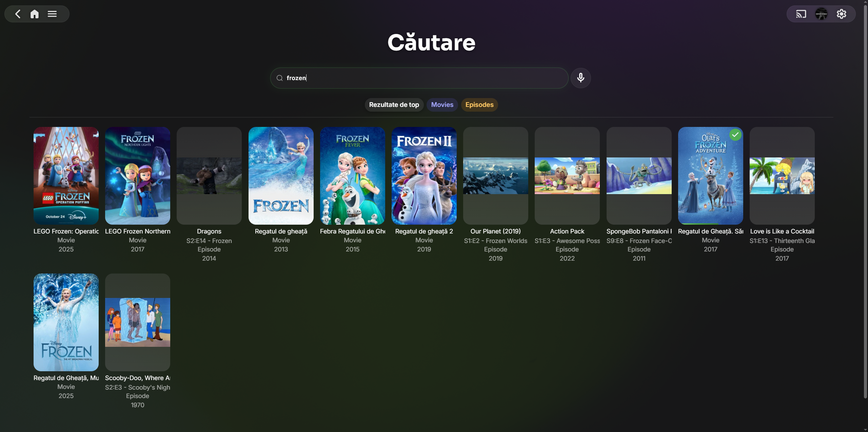Open the user profile avatar

pyautogui.click(x=821, y=14)
